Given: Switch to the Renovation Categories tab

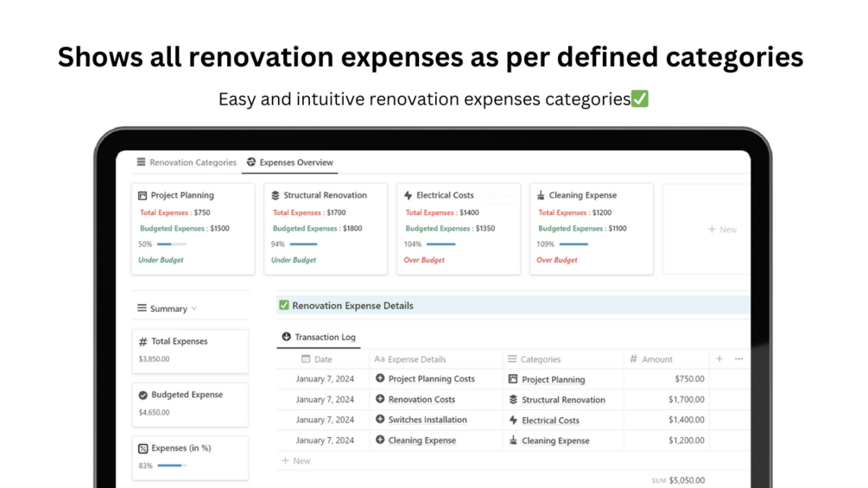Looking at the screenshot, I should point(187,162).
